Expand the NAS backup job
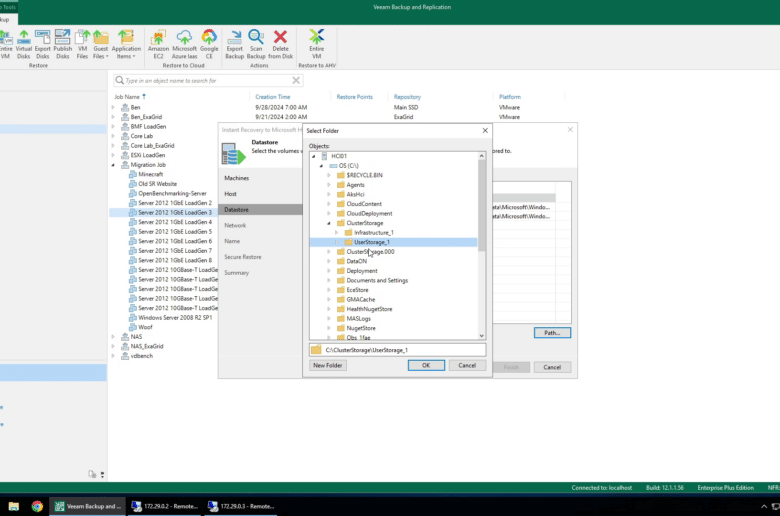This screenshot has height=516, width=780. click(x=113, y=336)
